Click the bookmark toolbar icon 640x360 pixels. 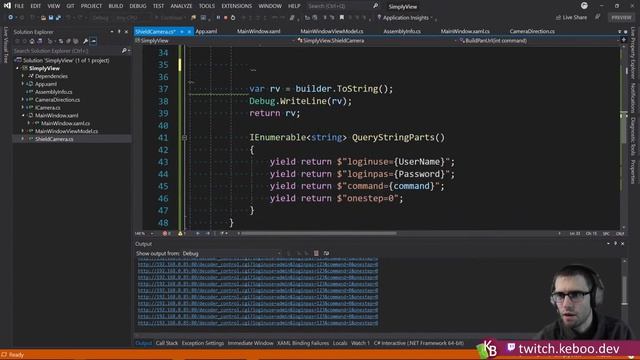[342, 18]
